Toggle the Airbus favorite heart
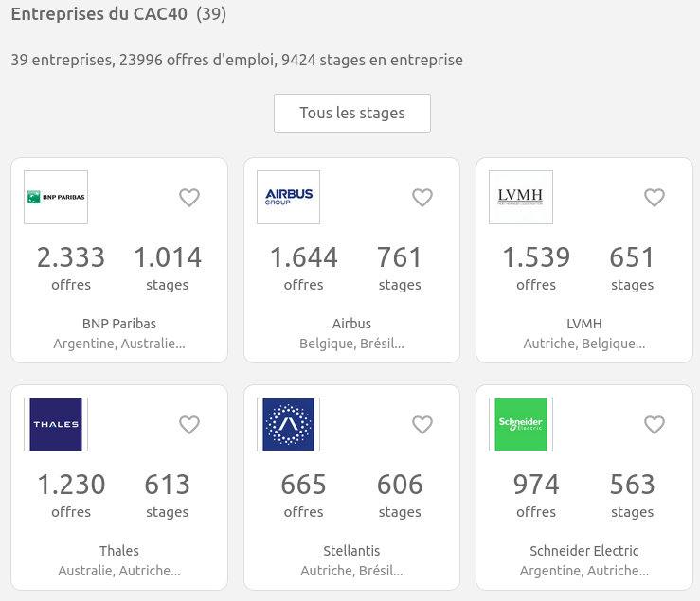Image resolution: width=700 pixels, height=601 pixels. tap(422, 198)
